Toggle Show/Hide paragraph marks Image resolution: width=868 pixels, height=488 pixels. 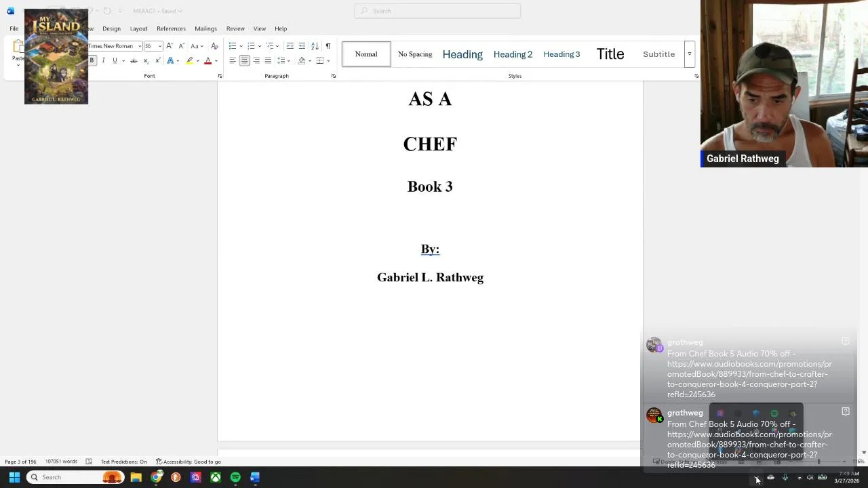(x=328, y=46)
